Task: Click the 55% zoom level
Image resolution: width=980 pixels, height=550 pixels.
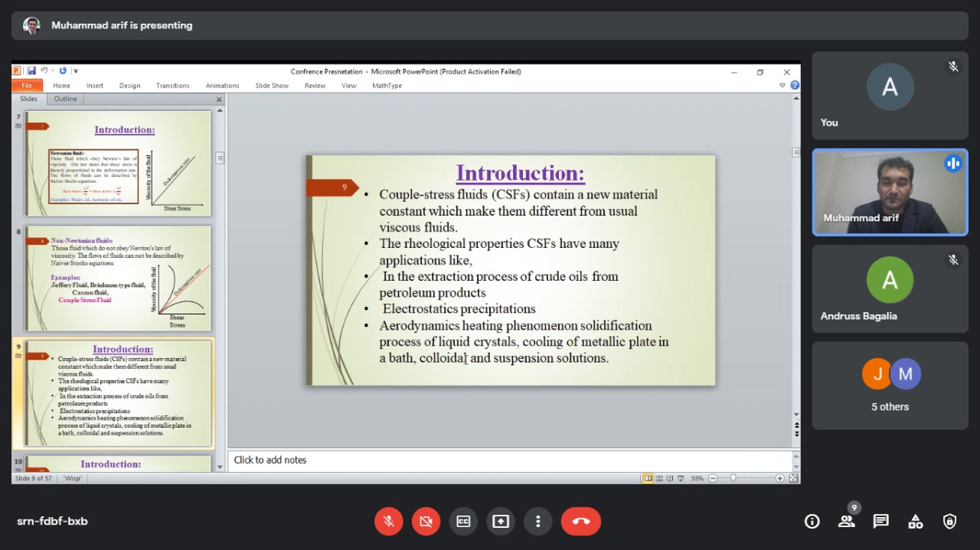Action: point(697,478)
